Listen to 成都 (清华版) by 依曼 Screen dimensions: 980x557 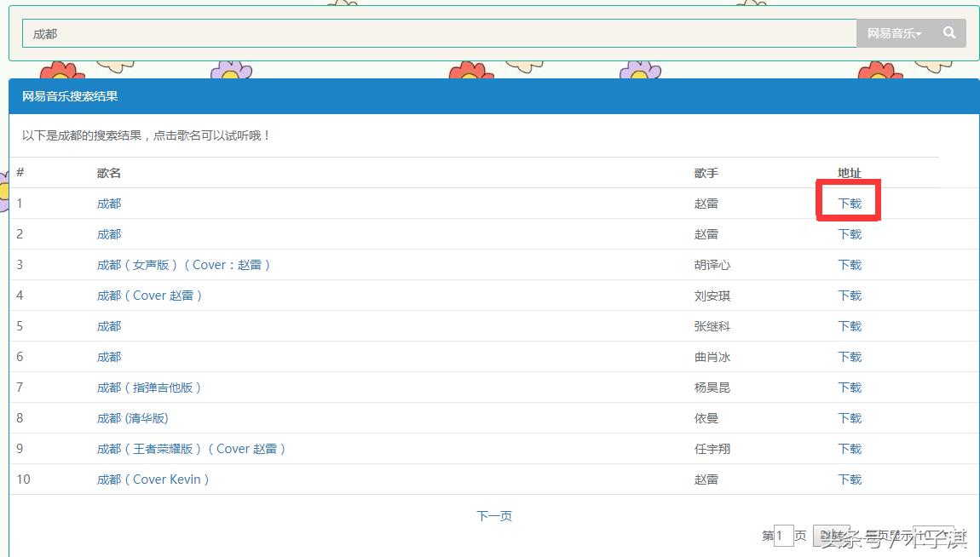[x=132, y=417]
